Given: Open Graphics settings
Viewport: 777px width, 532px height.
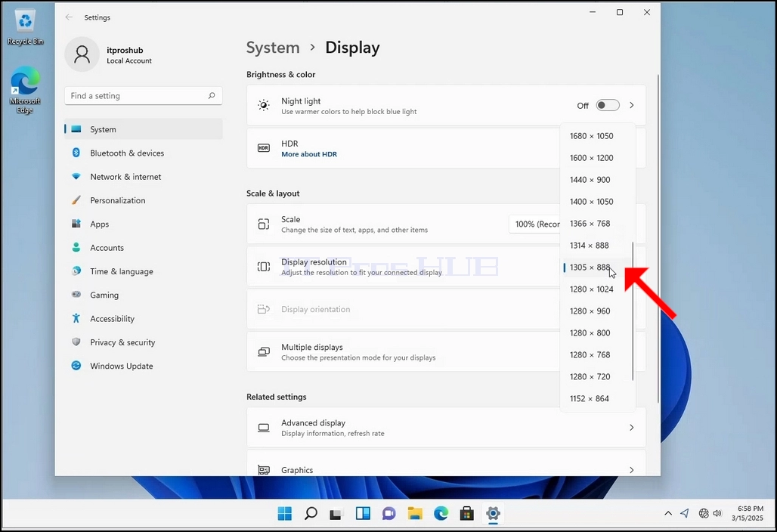Looking at the screenshot, I should (446, 464).
